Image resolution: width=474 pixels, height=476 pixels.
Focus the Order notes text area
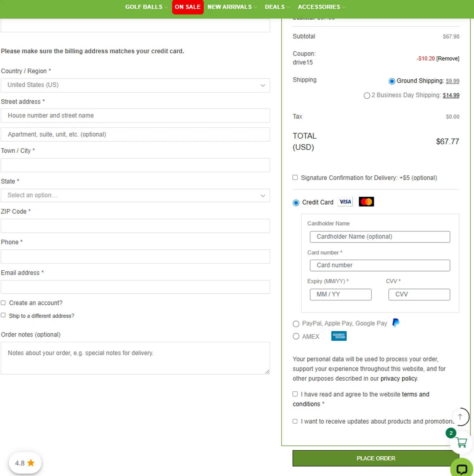(x=135, y=358)
